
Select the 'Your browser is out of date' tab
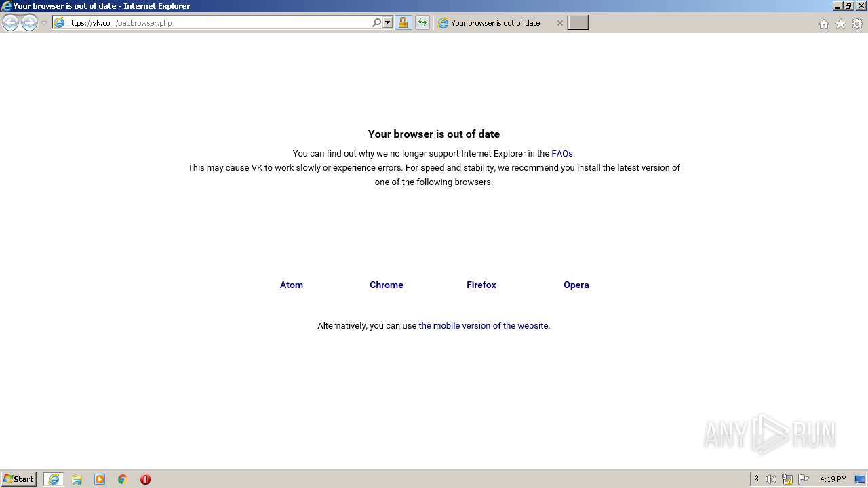[495, 23]
